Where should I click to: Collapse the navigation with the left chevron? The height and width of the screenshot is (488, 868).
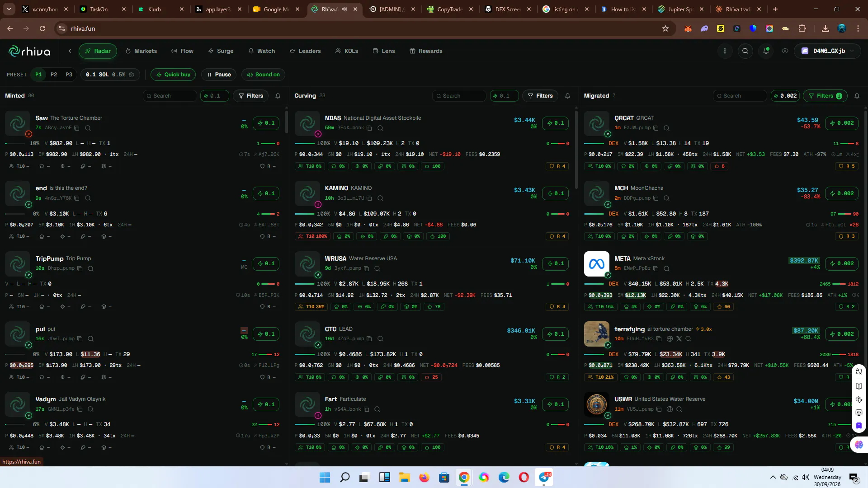point(70,51)
